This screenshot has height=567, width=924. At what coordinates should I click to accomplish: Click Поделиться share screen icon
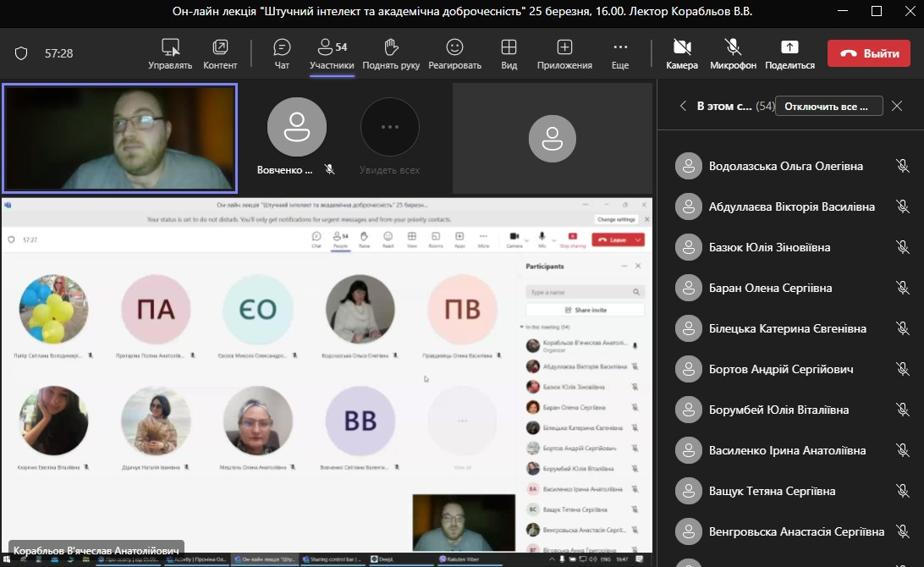(x=789, y=53)
